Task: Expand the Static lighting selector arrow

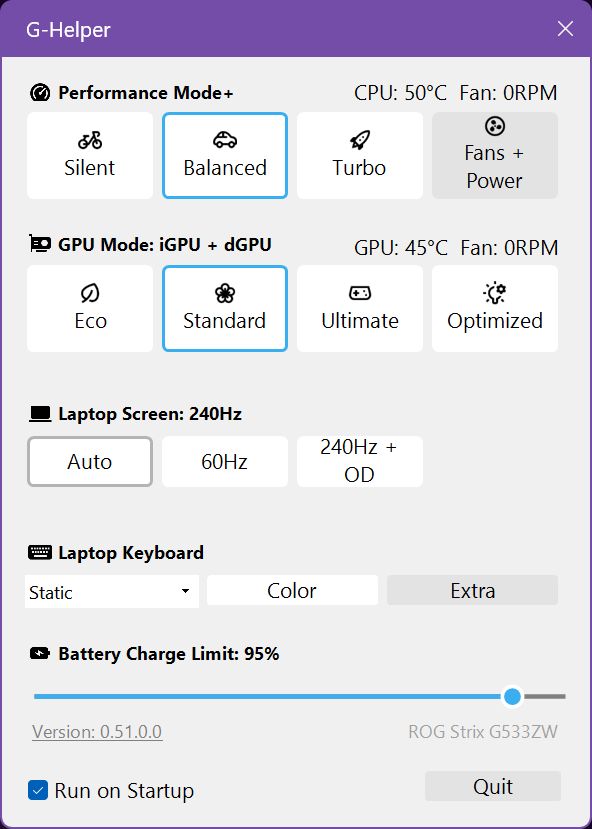Action: pos(185,592)
